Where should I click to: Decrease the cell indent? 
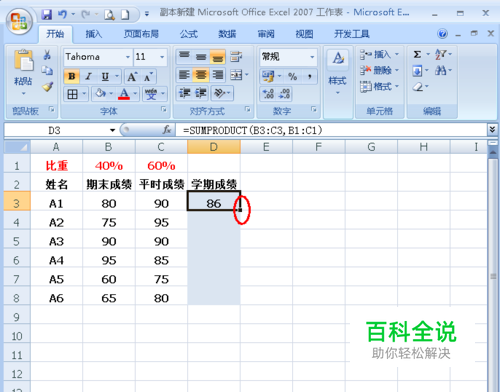184,93
